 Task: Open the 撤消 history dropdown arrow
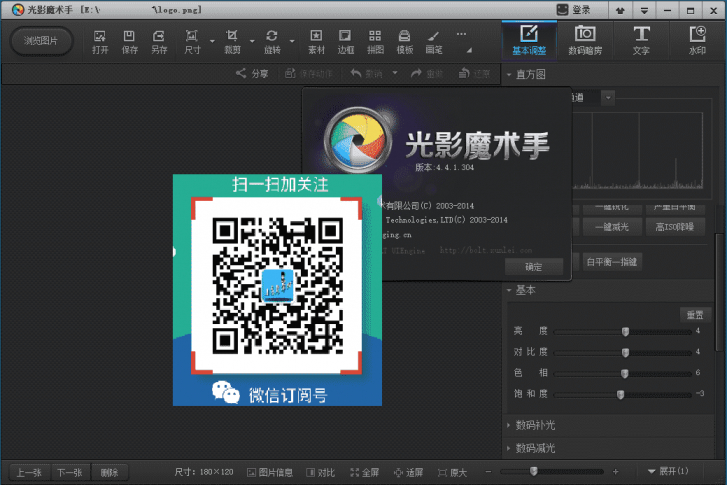coord(395,73)
